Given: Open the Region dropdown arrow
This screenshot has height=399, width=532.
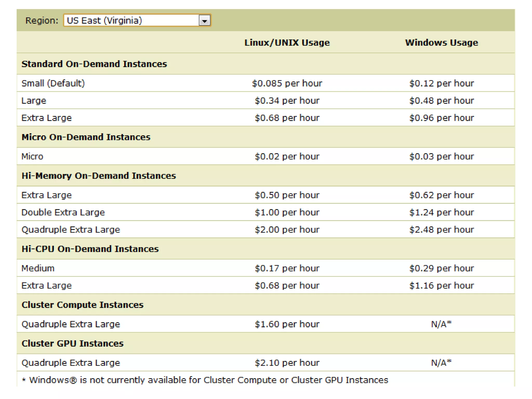Looking at the screenshot, I should (x=204, y=21).
